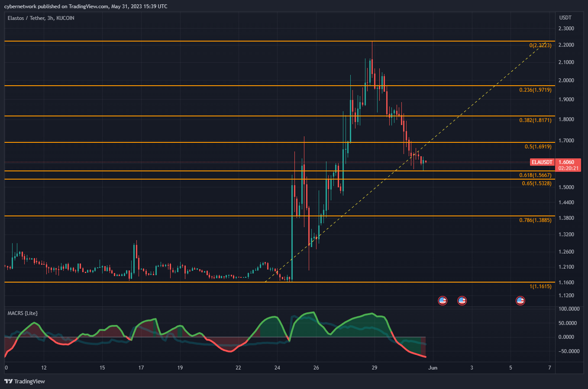Click the date 17 on the time axis
The image size is (588, 389).
pos(141,368)
